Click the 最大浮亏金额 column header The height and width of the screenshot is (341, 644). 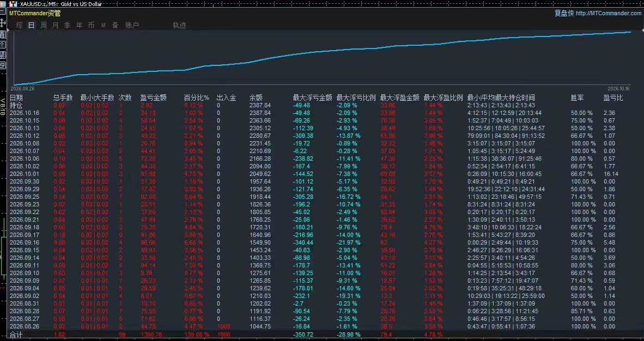click(313, 98)
